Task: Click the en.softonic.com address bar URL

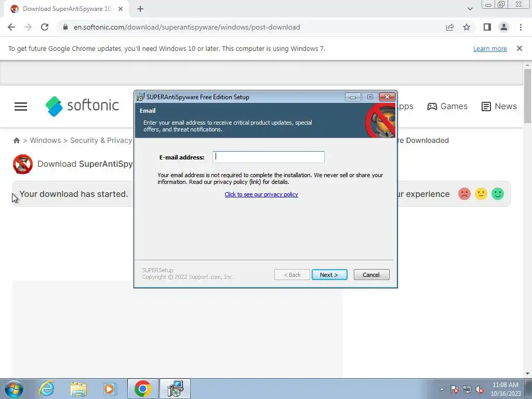Action: click(x=187, y=27)
